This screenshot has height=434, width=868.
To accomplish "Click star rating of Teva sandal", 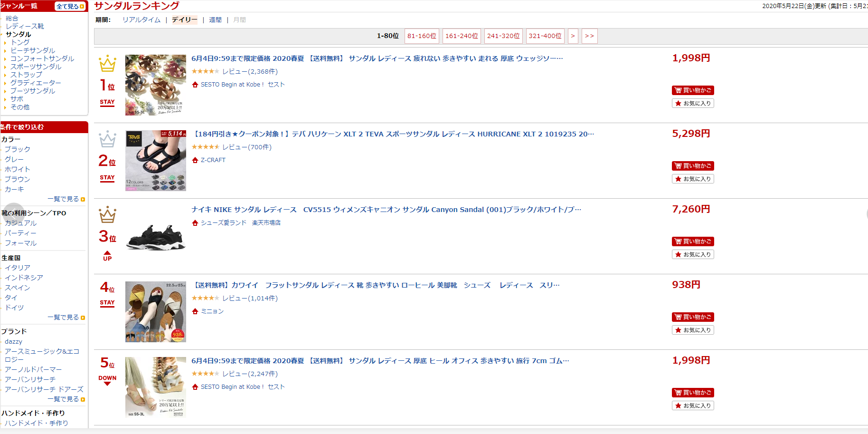I will 205,147.
